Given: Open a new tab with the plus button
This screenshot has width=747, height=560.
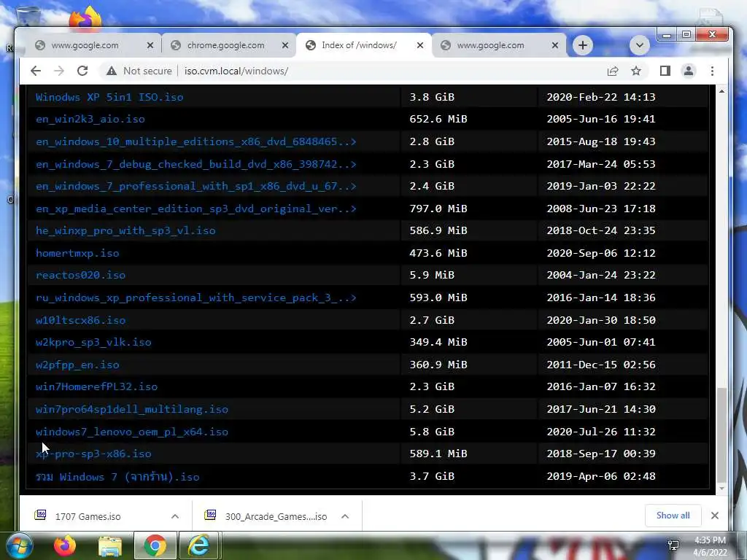Looking at the screenshot, I should click(583, 45).
